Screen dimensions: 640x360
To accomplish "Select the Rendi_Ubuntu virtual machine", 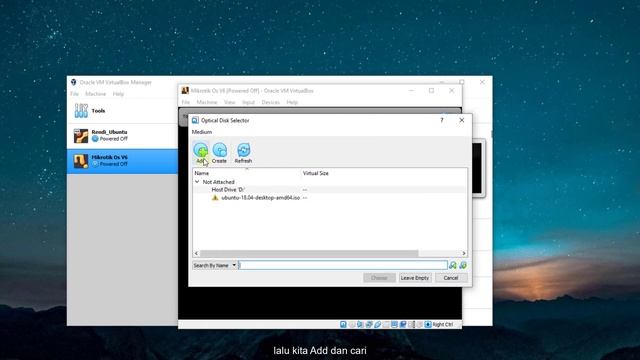I will [x=122, y=136].
